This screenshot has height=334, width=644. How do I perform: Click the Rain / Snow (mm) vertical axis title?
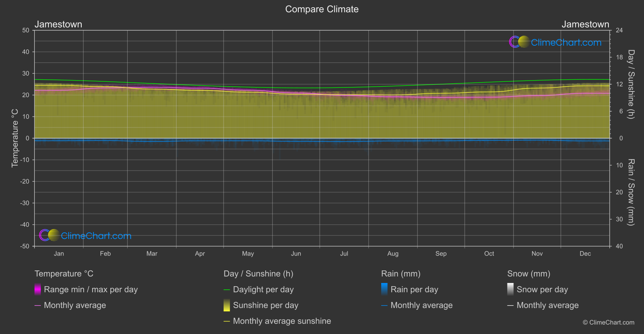tap(631, 192)
